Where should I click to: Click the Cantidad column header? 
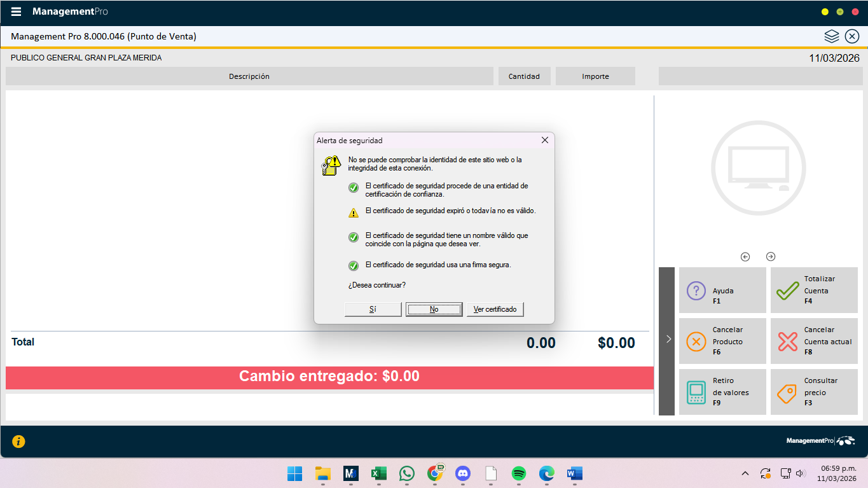pyautogui.click(x=524, y=76)
